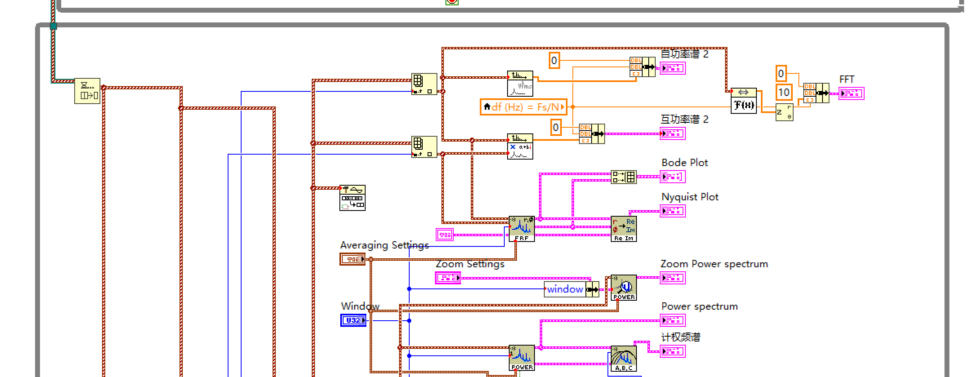Click the 0 constant near 互功率谱 bundle
Image resolution: width=980 pixels, height=377 pixels.
tap(556, 127)
